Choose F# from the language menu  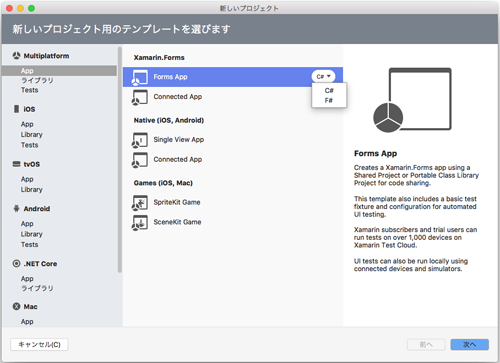click(x=329, y=100)
